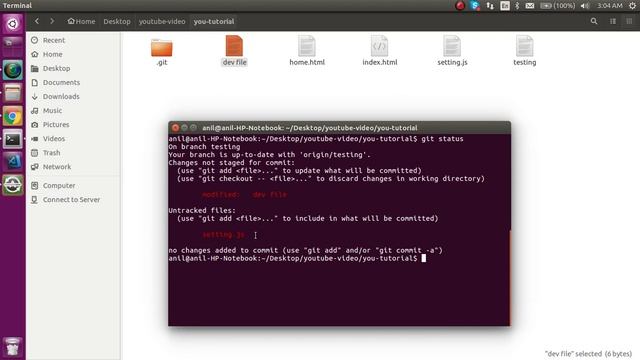Viewport: 640px width, 360px height.
Task: Open Bluetooth indicator in top panel
Action: [x=517, y=6]
